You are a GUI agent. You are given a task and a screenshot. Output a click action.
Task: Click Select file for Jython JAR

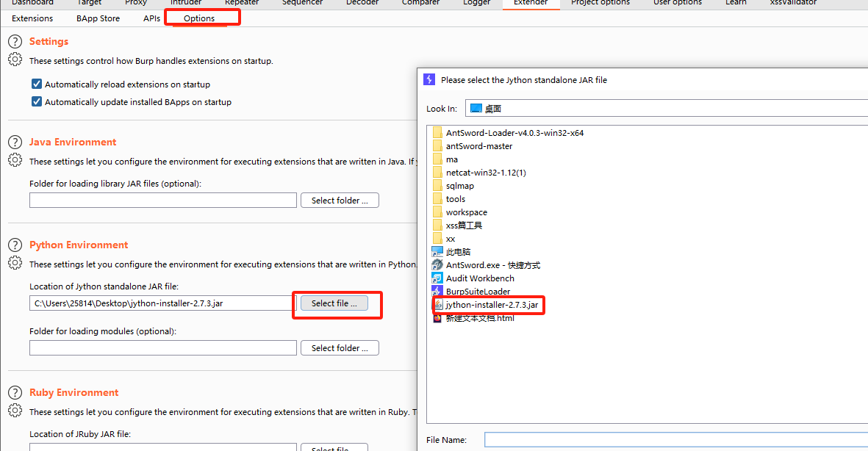coord(334,303)
